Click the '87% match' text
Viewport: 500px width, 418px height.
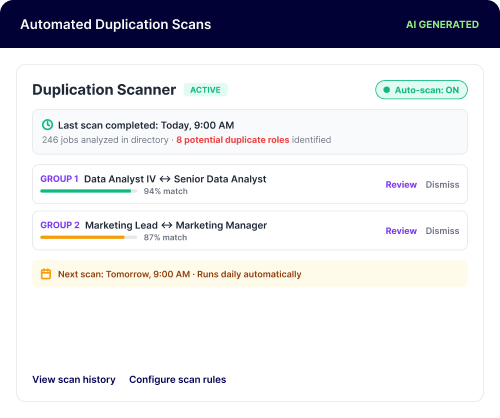(165, 238)
